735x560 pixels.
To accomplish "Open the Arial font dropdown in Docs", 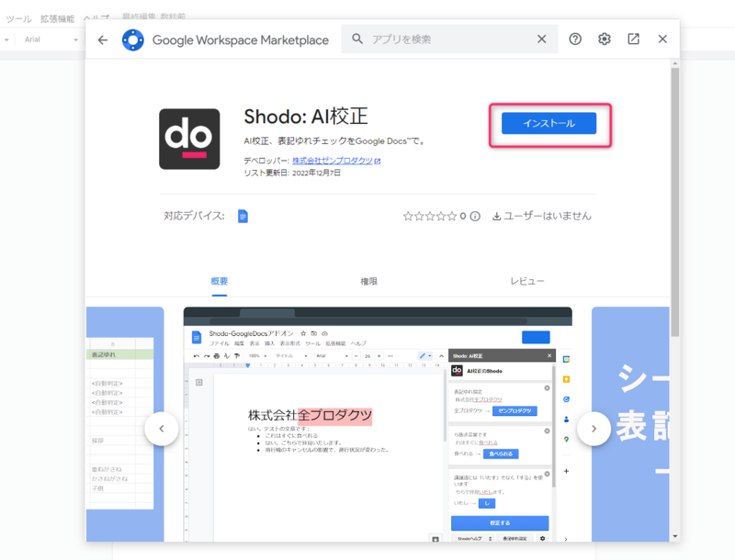I will [51, 39].
